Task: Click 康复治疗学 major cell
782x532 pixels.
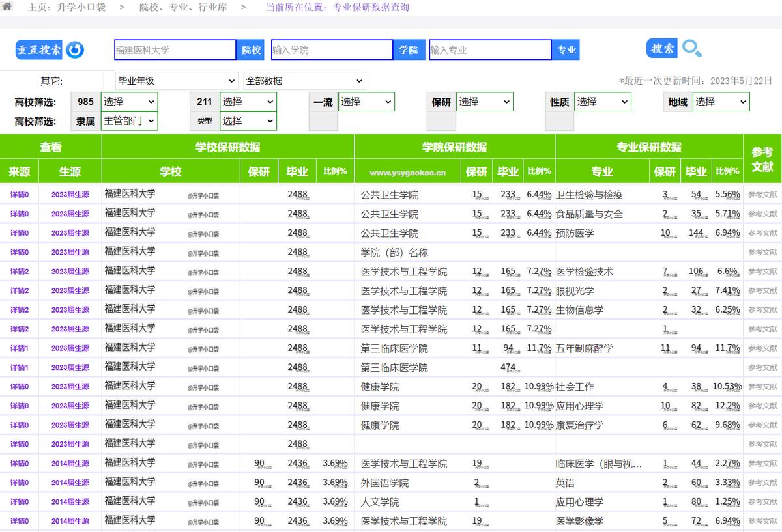Action: pyautogui.click(x=579, y=425)
